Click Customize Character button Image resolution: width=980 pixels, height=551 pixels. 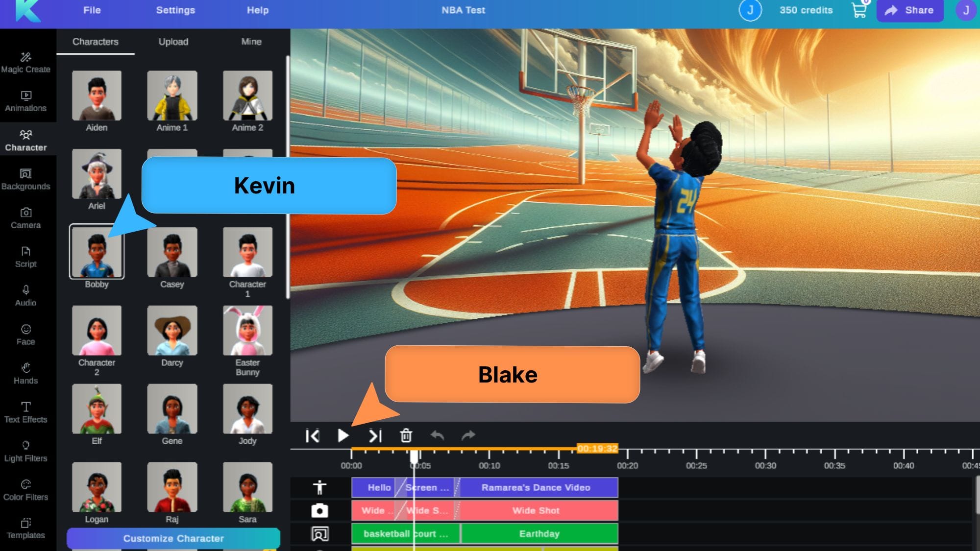tap(173, 538)
